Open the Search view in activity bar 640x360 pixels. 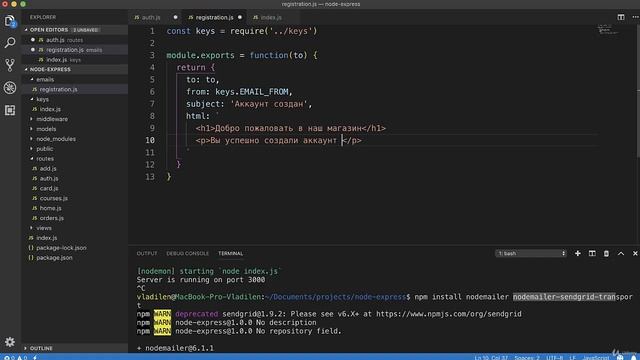click(10, 42)
